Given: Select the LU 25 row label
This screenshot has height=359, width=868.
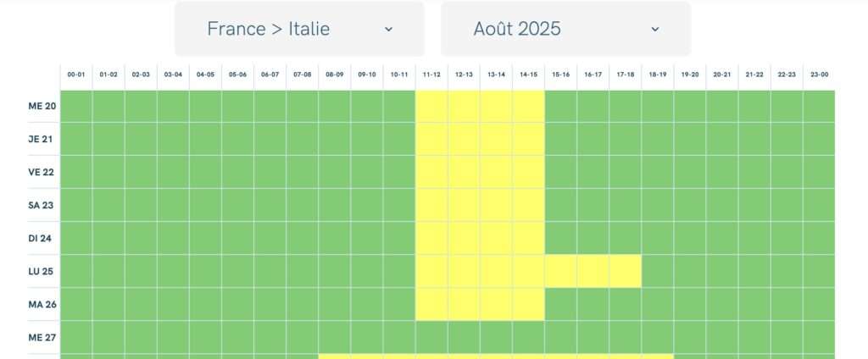Looking at the screenshot, I should click(42, 271).
